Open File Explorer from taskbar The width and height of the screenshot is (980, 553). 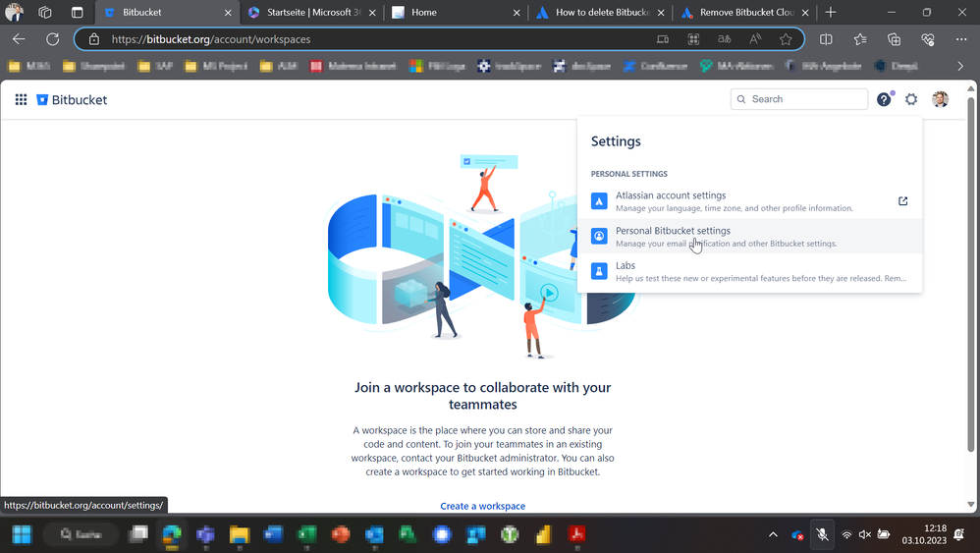click(240, 534)
